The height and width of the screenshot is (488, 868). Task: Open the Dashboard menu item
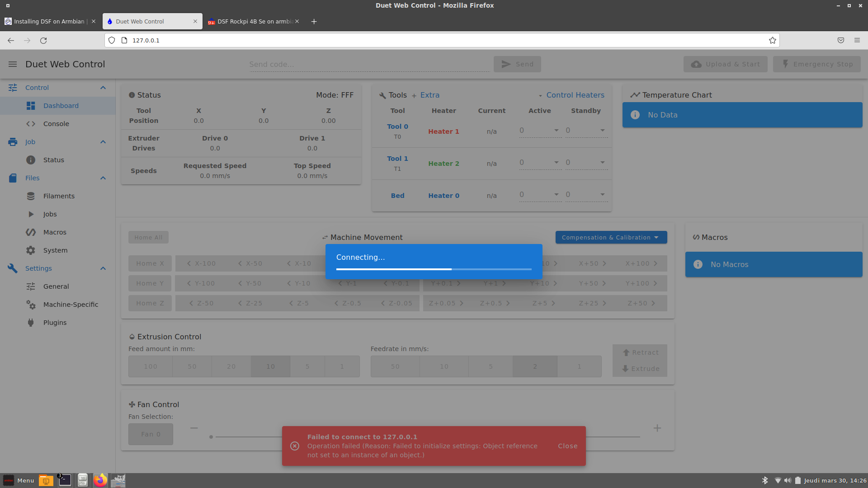point(58,106)
